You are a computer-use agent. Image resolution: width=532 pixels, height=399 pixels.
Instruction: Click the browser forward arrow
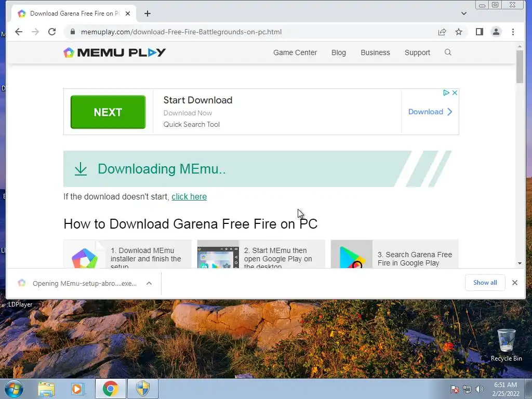tap(35, 32)
